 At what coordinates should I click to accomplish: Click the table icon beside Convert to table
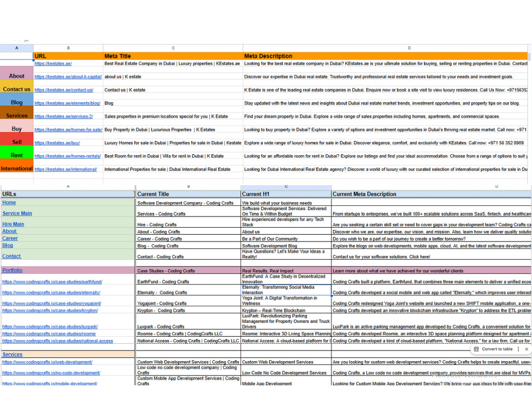click(x=476, y=349)
